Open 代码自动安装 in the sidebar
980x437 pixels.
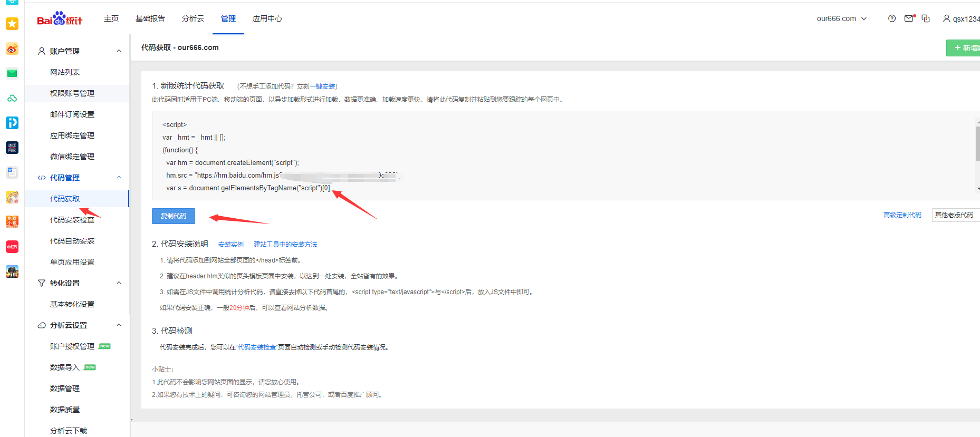coord(72,241)
